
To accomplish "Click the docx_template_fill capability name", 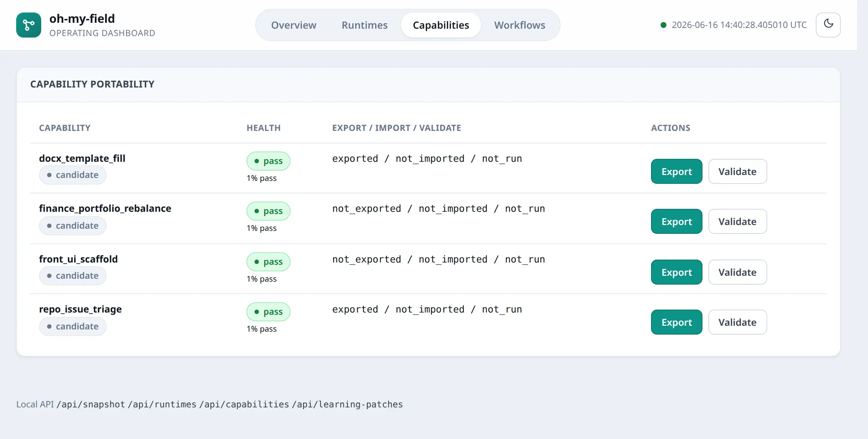I will tap(82, 158).
